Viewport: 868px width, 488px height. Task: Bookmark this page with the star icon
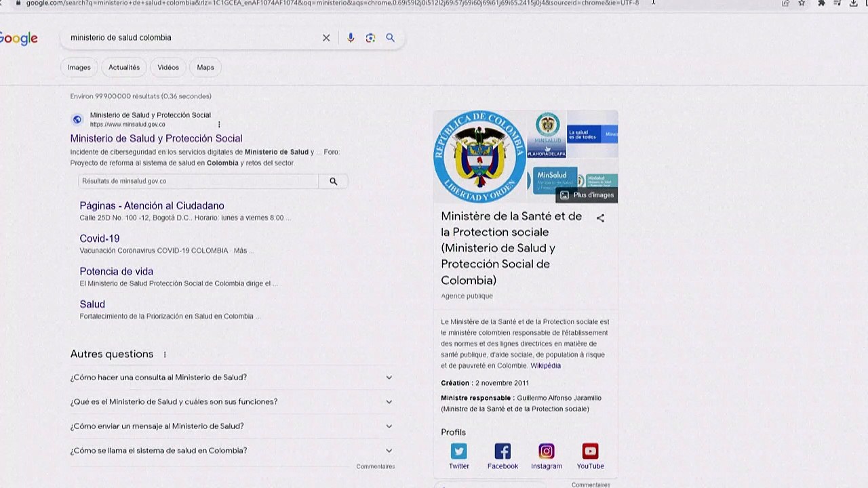coord(802,3)
